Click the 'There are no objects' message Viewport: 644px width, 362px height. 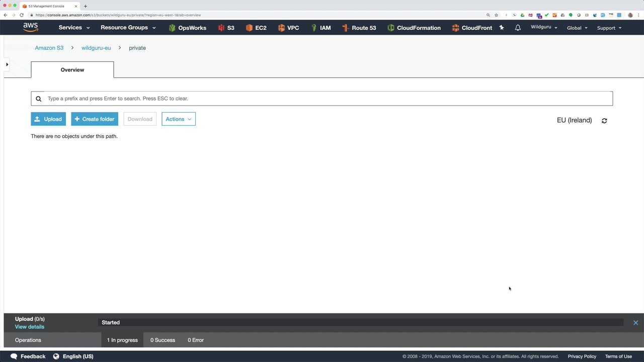74,136
